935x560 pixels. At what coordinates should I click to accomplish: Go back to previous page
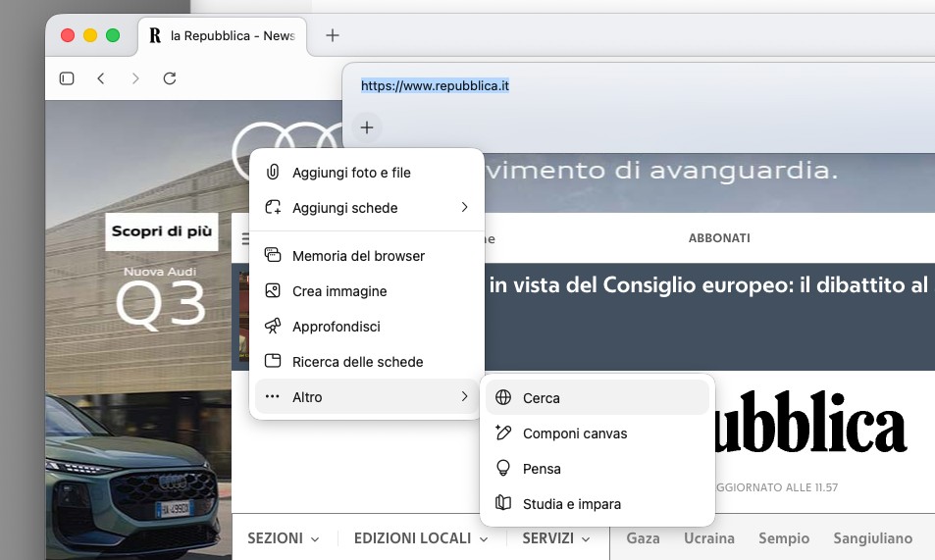tap(101, 78)
